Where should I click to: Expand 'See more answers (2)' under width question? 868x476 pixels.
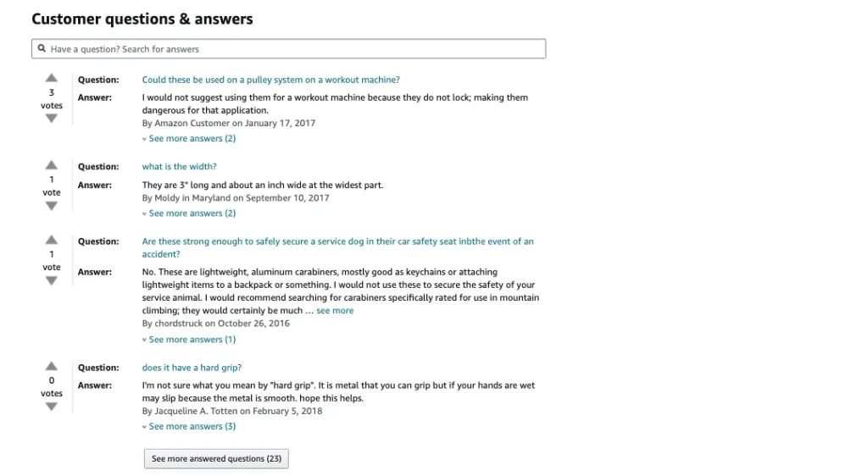click(x=192, y=213)
